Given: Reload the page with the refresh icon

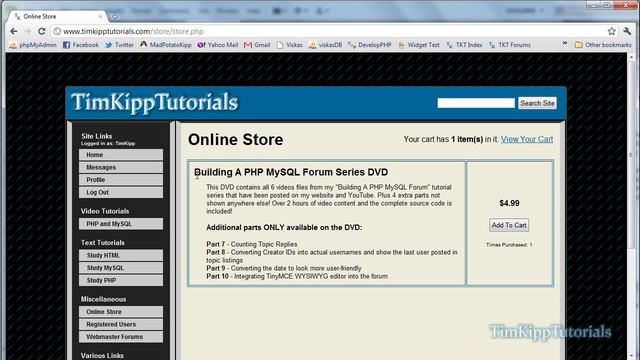Looking at the screenshot, I should coord(42,31).
